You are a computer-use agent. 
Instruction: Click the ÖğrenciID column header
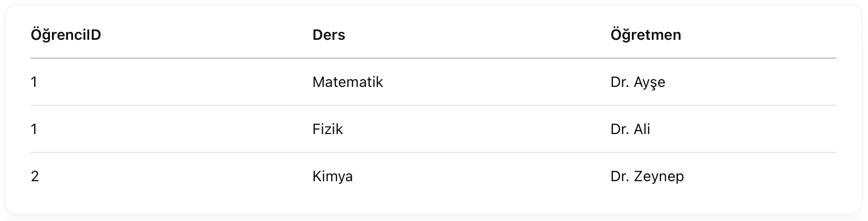66,35
